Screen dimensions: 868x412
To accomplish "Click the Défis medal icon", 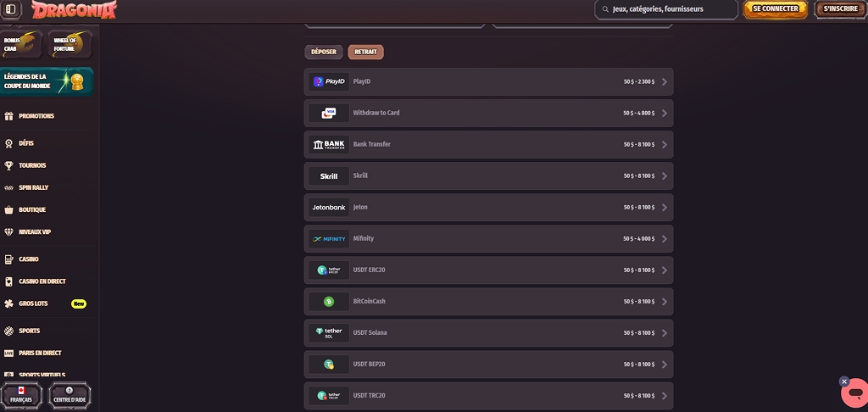I will tap(8, 143).
